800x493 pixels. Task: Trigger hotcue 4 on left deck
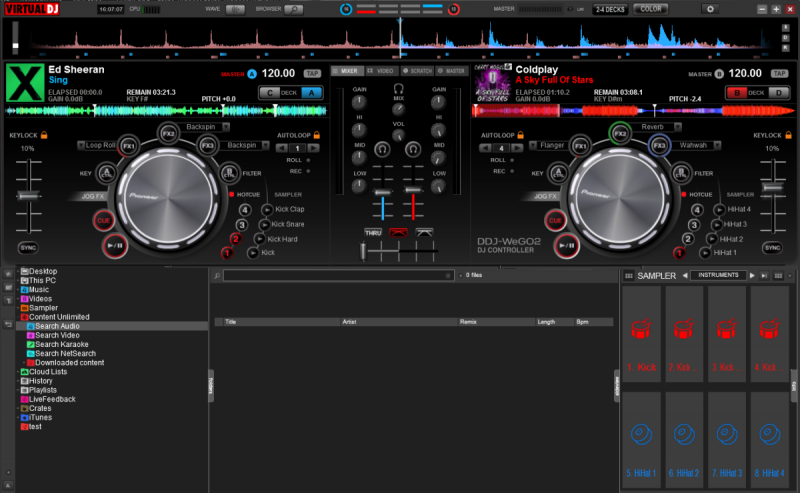click(x=245, y=210)
